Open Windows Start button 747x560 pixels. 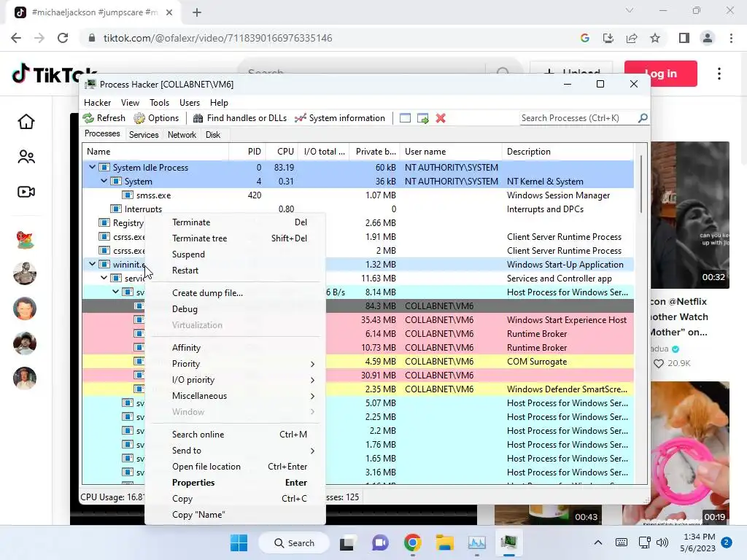(x=239, y=542)
